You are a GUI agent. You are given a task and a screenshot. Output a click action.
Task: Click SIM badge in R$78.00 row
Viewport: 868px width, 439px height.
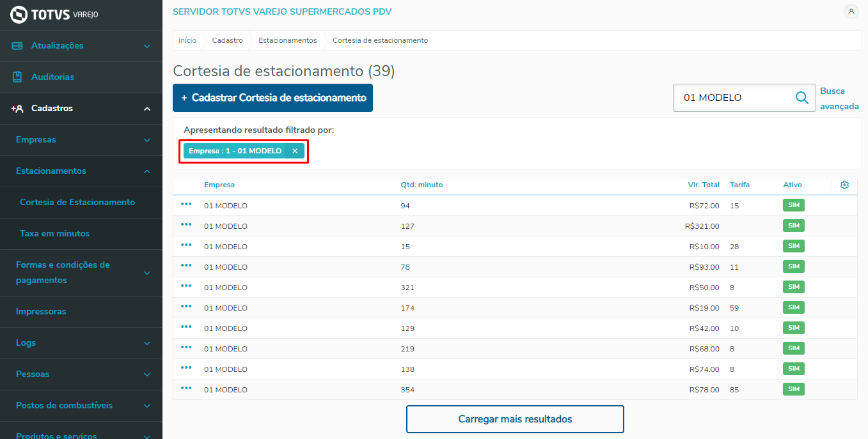pos(794,389)
